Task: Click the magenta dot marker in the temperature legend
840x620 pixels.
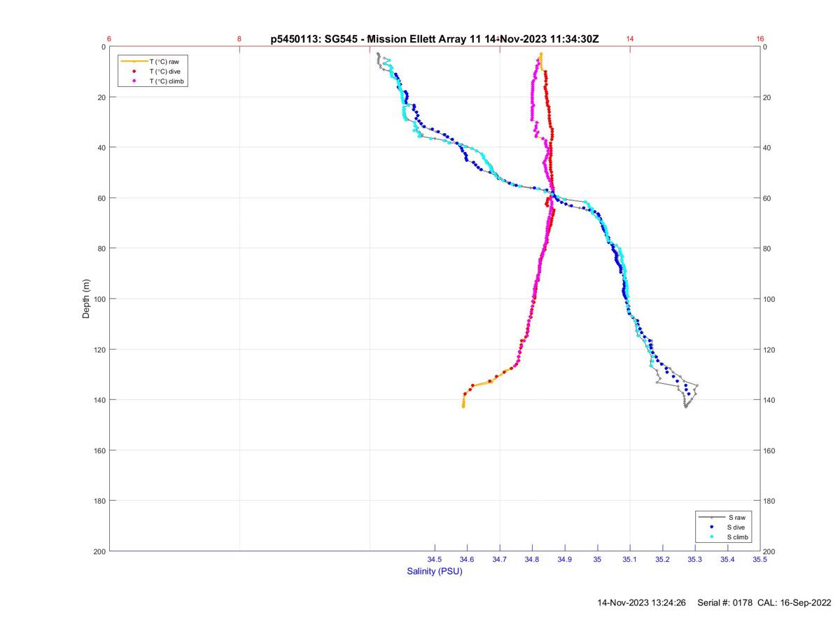Action: pos(134,81)
